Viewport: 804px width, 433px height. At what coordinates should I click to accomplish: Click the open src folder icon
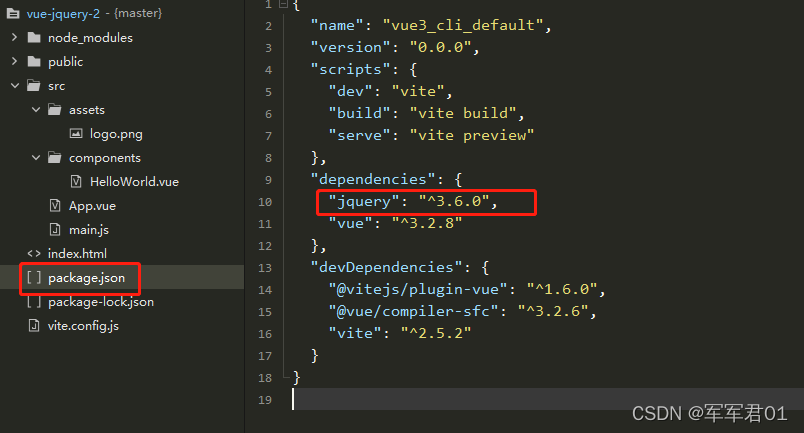tap(34, 86)
